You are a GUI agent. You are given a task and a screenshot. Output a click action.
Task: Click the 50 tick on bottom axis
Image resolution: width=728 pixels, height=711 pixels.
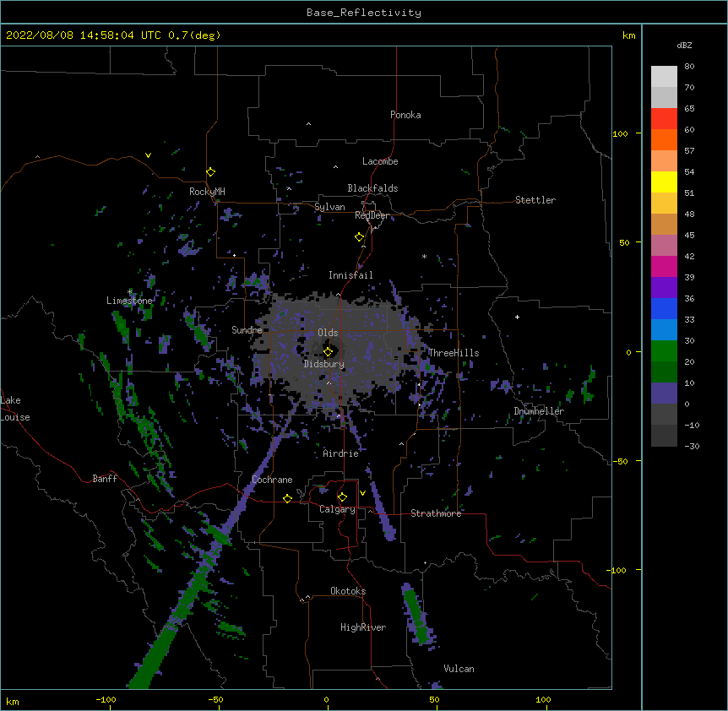(x=434, y=699)
